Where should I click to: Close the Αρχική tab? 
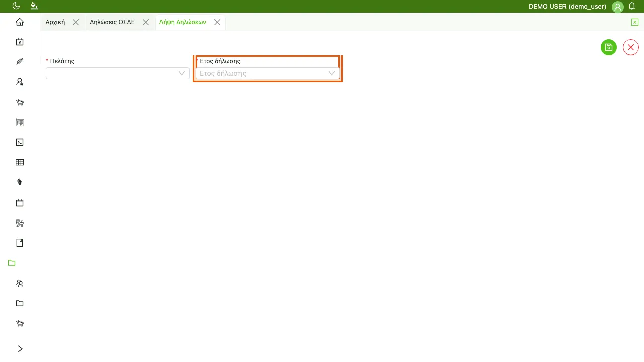coord(76,22)
